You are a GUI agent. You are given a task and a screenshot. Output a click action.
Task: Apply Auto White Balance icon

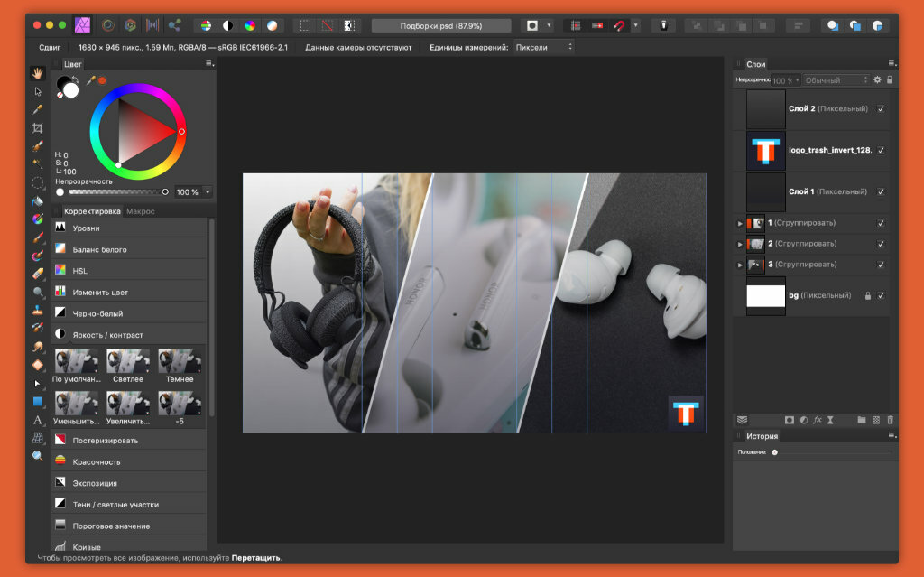click(273, 26)
